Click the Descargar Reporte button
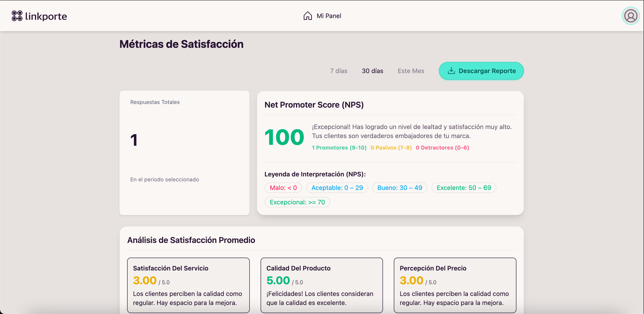The height and width of the screenshot is (314, 644). [x=481, y=71]
